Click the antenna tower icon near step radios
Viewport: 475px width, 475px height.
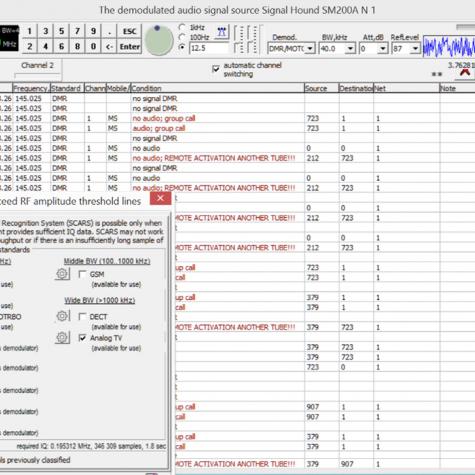coord(222,32)
